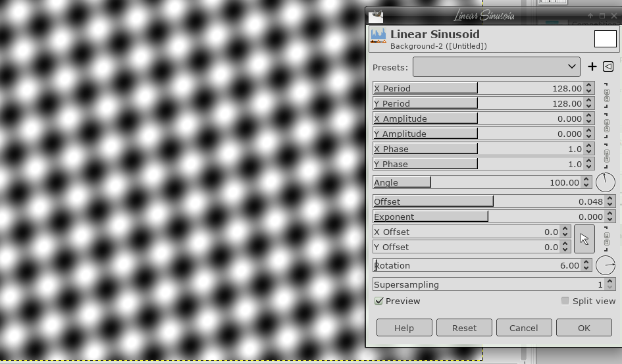Click the Linear Sinusoid filter icon
The image size is (622, 364).
click(378, 36)
